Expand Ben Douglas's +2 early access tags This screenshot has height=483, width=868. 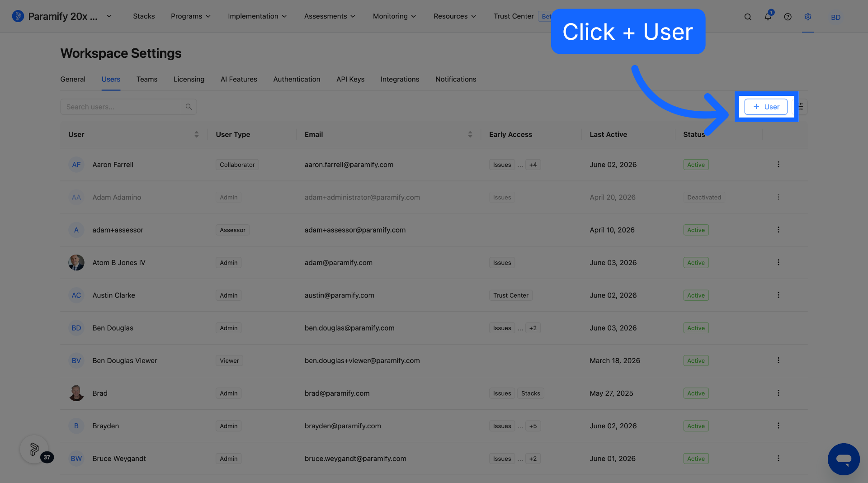[x=533, y=328]
